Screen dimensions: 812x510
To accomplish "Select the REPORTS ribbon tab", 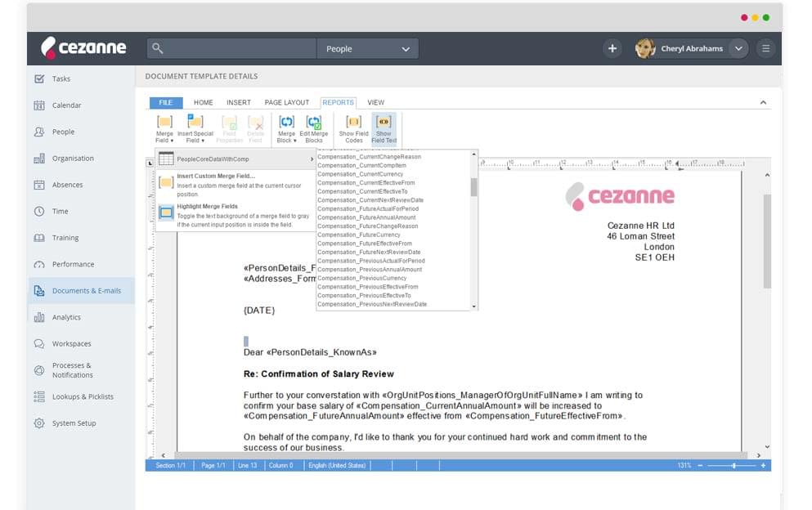I will coord(339,102).
